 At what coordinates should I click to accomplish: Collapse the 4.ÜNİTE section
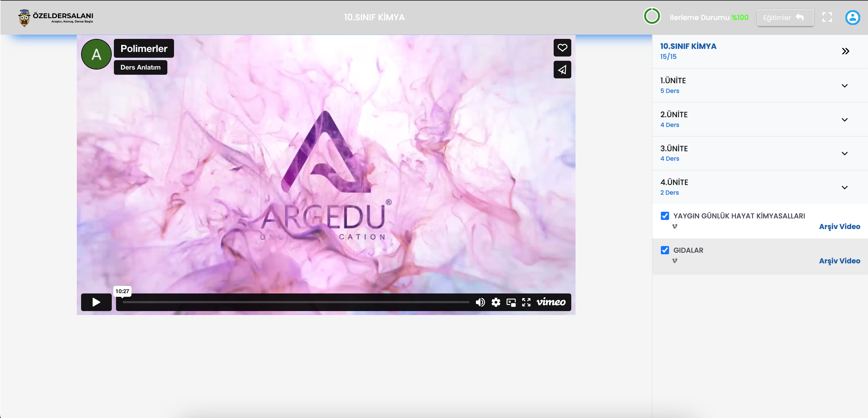pyautogui.click(x=844, y=187)
